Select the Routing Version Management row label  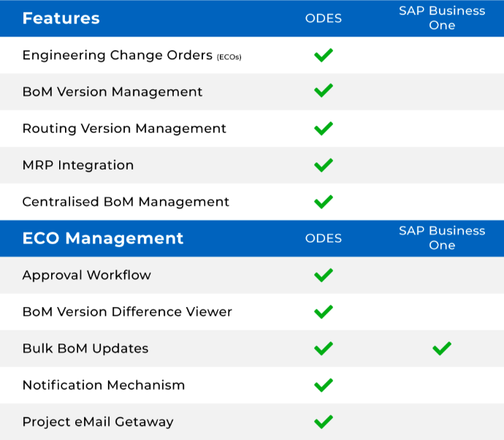pos(124,129)
